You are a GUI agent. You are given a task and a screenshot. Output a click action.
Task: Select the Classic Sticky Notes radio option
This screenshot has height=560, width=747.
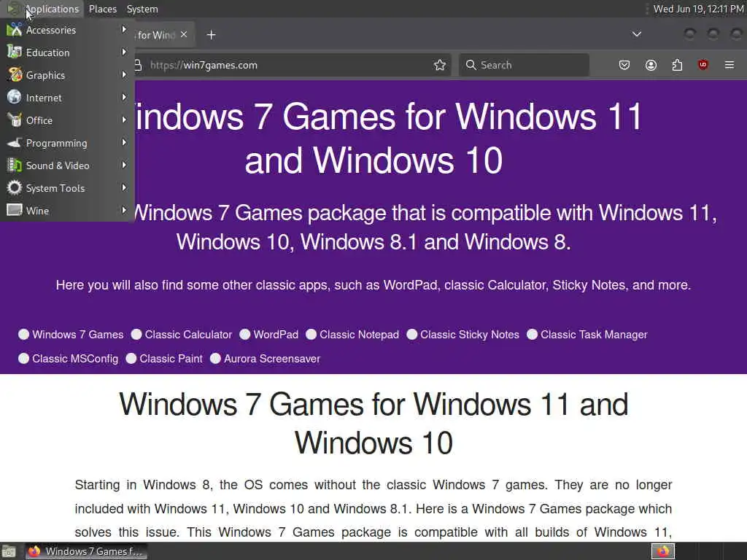412,334
